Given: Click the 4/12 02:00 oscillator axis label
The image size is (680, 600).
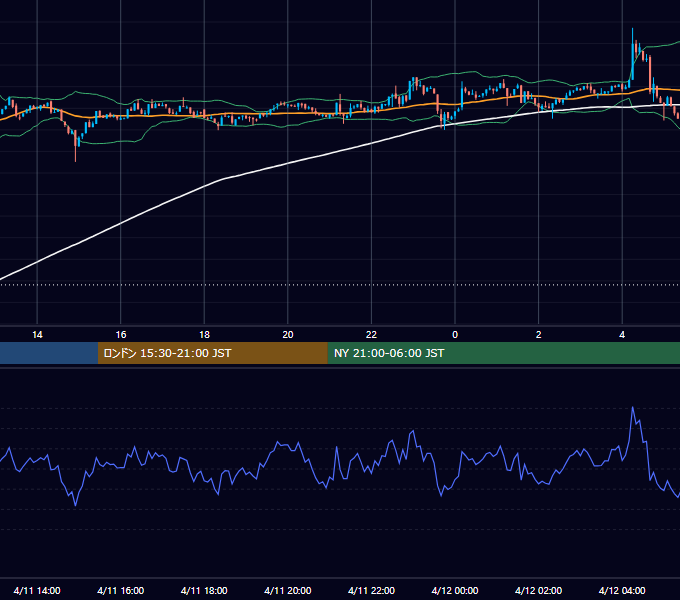Looking at the screenshot, I should (x=539, y=590).
